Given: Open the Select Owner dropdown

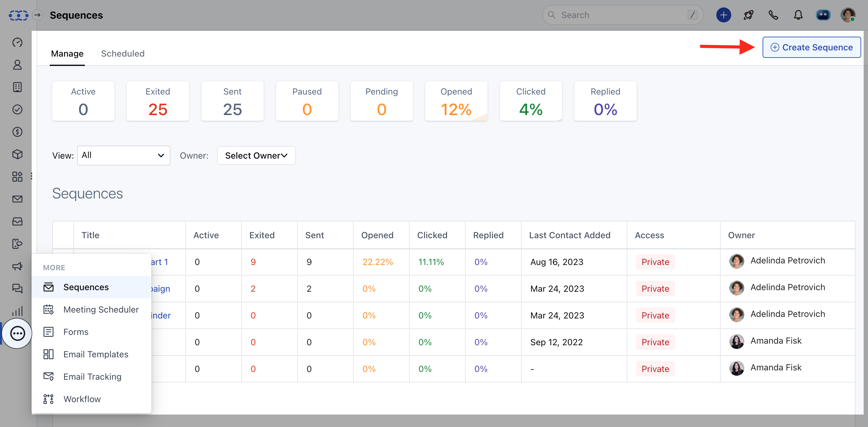Looking at the screenshot, I should [x=256, y=155].
